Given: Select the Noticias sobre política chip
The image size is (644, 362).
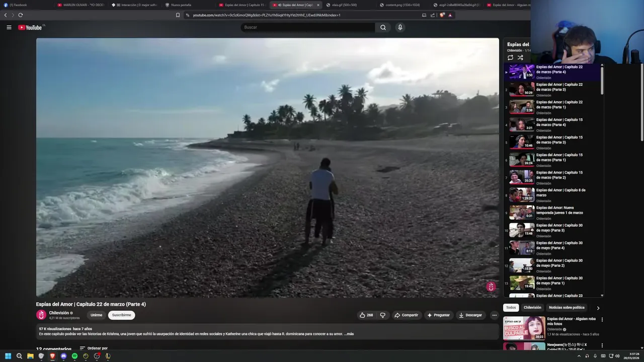Looking at the screenshot, I should click(x=567, y=308).
